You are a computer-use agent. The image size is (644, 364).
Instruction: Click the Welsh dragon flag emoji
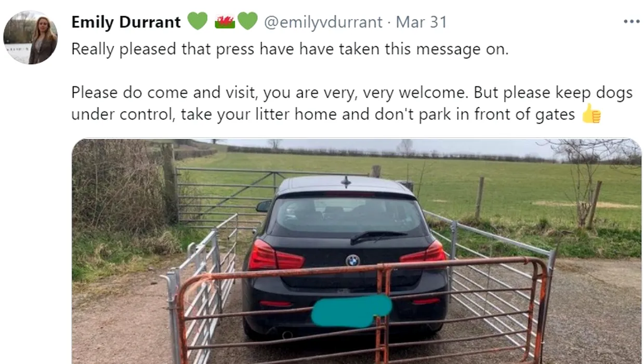pos(225,22)
